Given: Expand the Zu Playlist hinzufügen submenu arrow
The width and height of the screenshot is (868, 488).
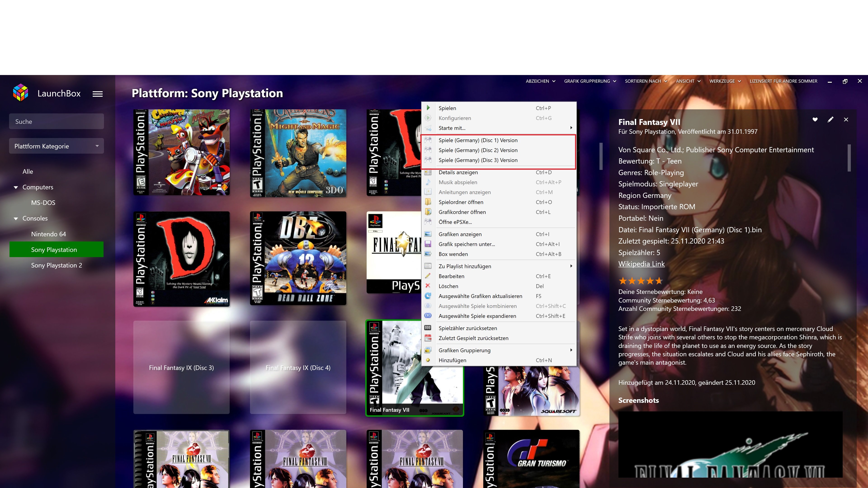Looking at the screenshot, I should [571, 266].
